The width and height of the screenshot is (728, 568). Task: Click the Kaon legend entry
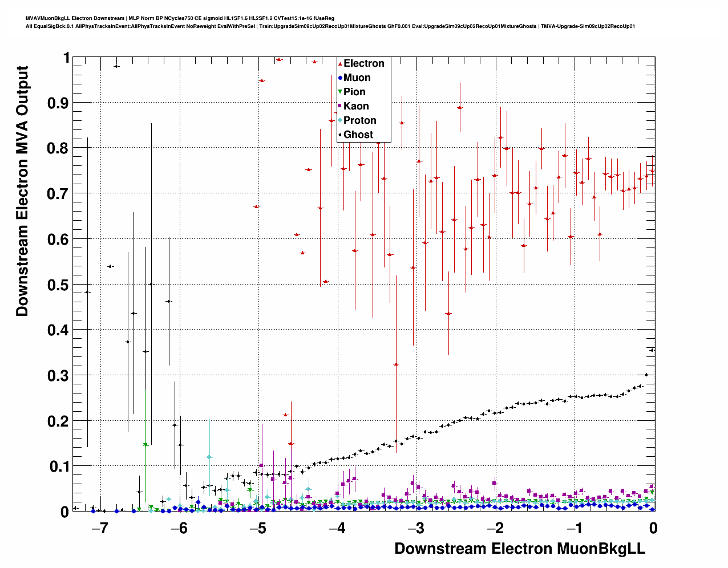pyautogui.click(x=356, y=106)
